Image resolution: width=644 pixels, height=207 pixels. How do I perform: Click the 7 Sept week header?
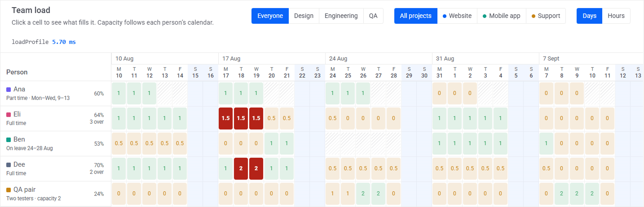(591, 58)
